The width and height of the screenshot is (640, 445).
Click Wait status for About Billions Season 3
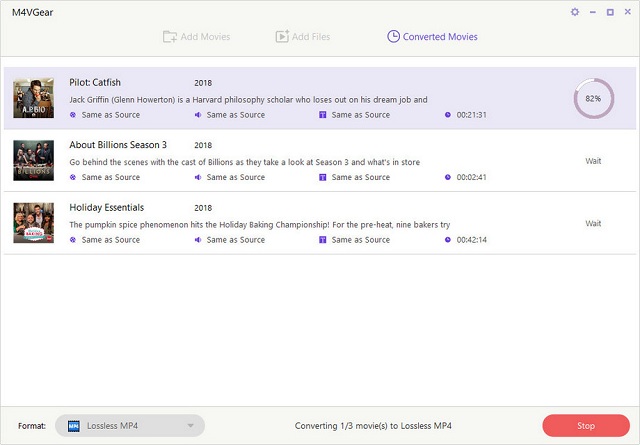click(x=593, y=161)
